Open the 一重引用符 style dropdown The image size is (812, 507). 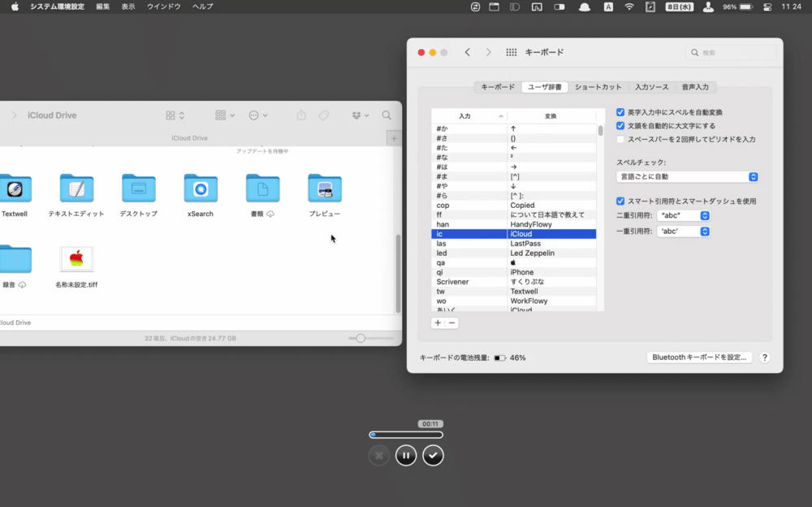[x=684, y=232]
